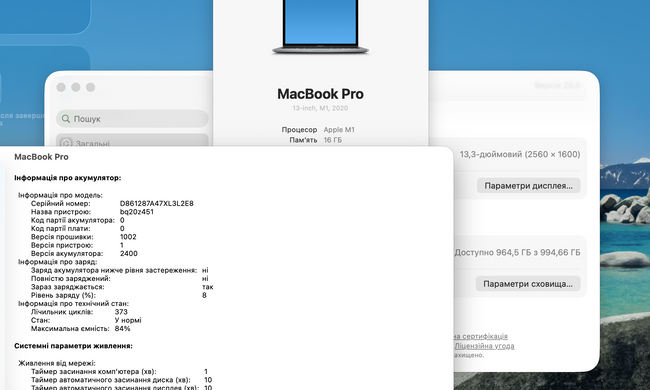Select battery version value '2400'
The image size is (650, 390).
pos(129,254)
